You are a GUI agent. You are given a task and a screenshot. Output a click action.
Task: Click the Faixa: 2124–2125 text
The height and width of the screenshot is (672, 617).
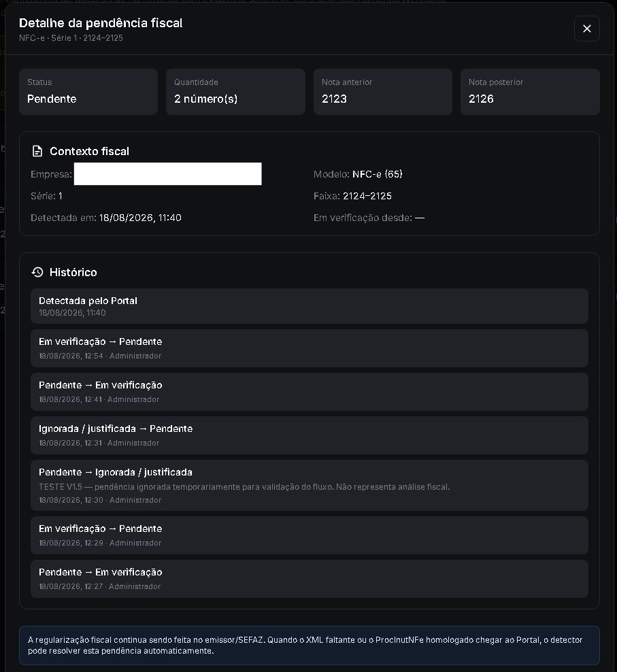(x=352, y=196)
